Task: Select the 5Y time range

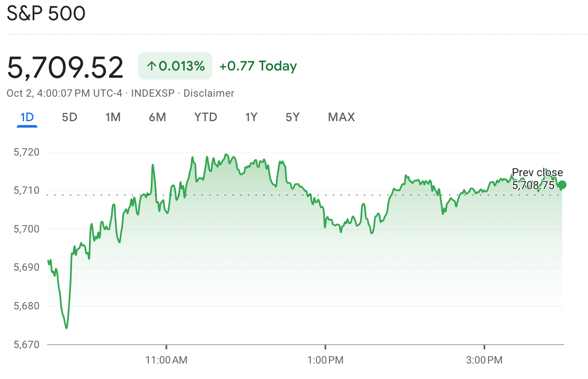Action: pyautogui.click(x=292, y=117)
